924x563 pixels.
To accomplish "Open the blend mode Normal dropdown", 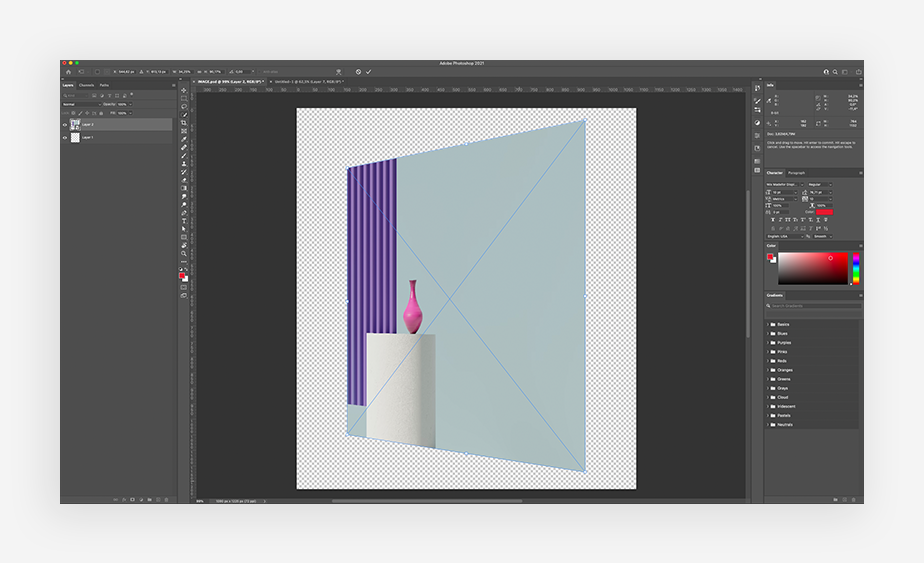I will pos(82,104).
